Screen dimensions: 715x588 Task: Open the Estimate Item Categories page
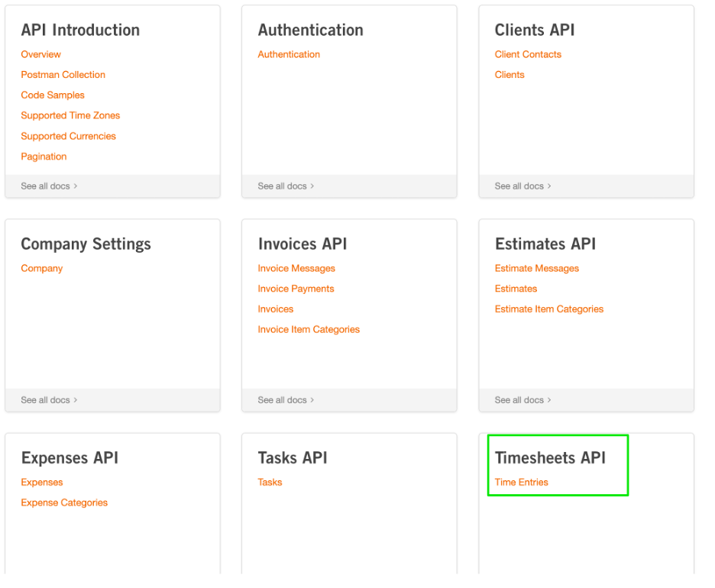click(548, 309)
